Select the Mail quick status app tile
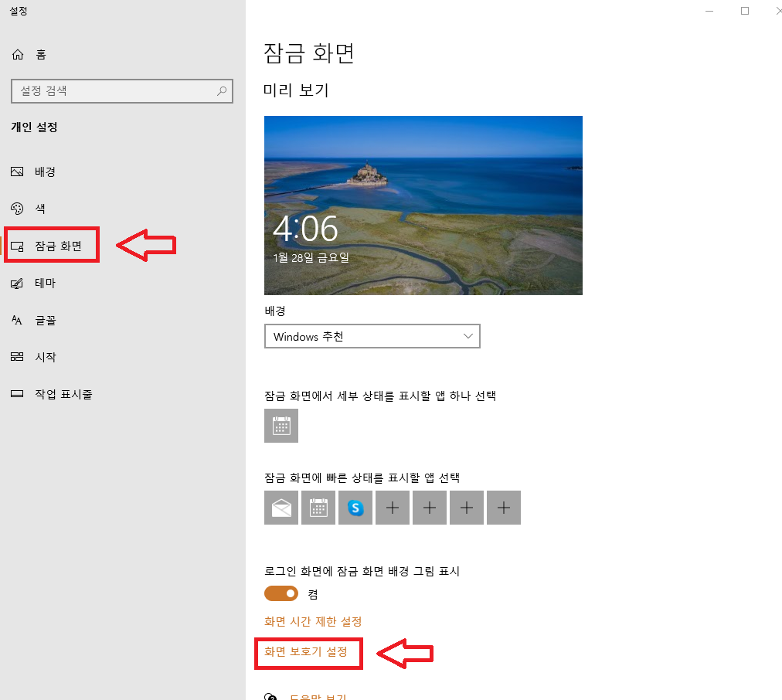The height and width of the screenshot is (700, 782). [281, 508]
